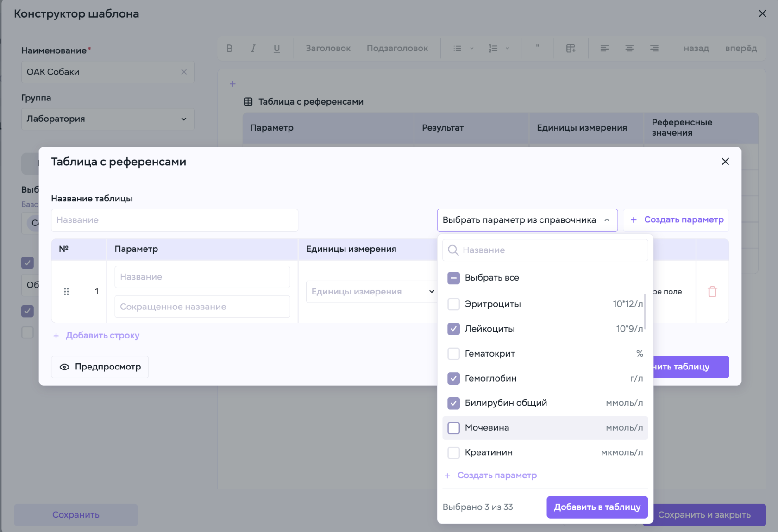Image resolution: width=778 pixels, height=532 pixels.
Task: Uncheck the Билирубин общий parameter
Action: [x=453, y=403]
